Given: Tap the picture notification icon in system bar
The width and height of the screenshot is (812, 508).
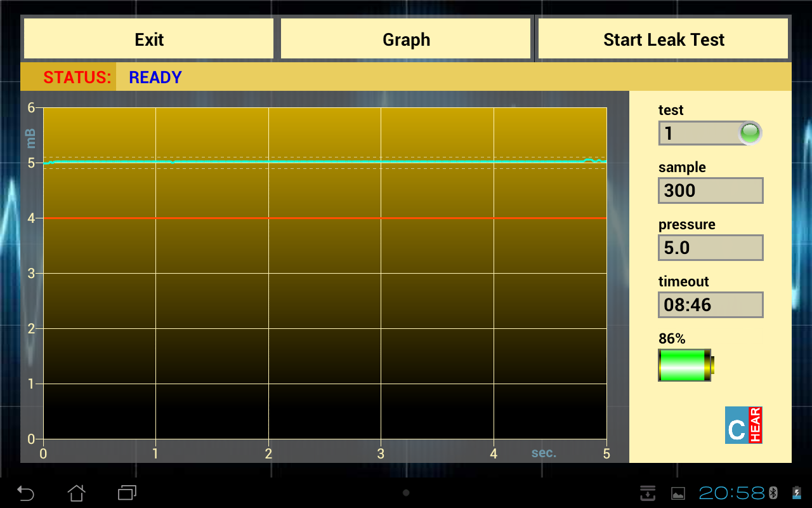Looking at the screenshot, I should (x=678, y=493).
